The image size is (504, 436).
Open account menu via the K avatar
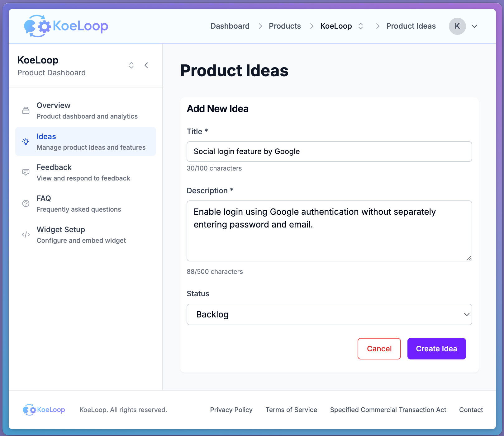point(457,26)
